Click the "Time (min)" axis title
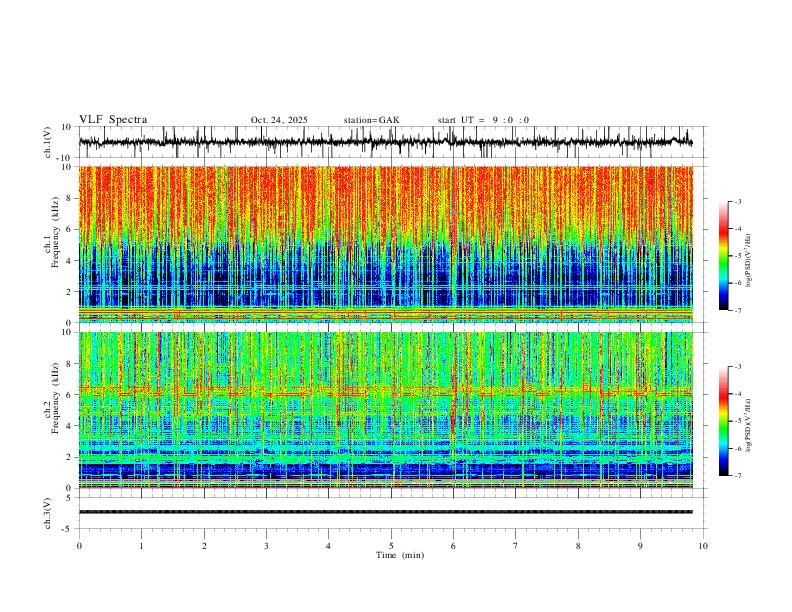 pyautogui.click(x=400, y=555)
